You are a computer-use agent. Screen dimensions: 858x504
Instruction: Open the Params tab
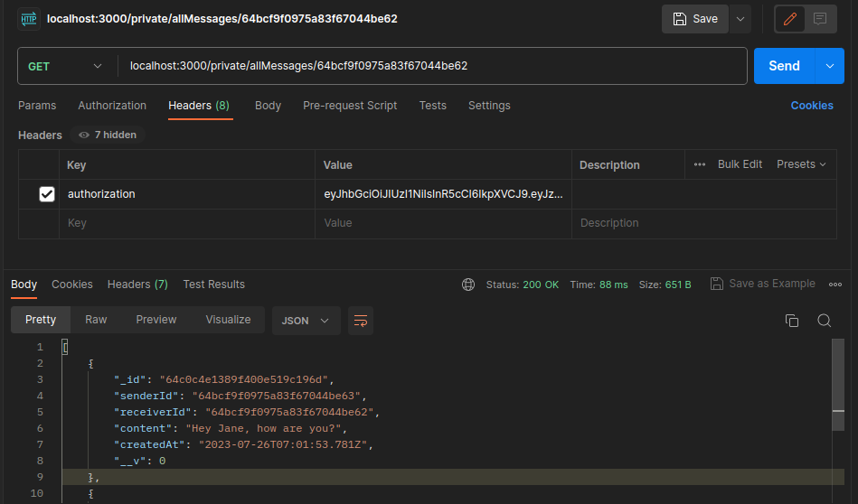pos(37,106)
